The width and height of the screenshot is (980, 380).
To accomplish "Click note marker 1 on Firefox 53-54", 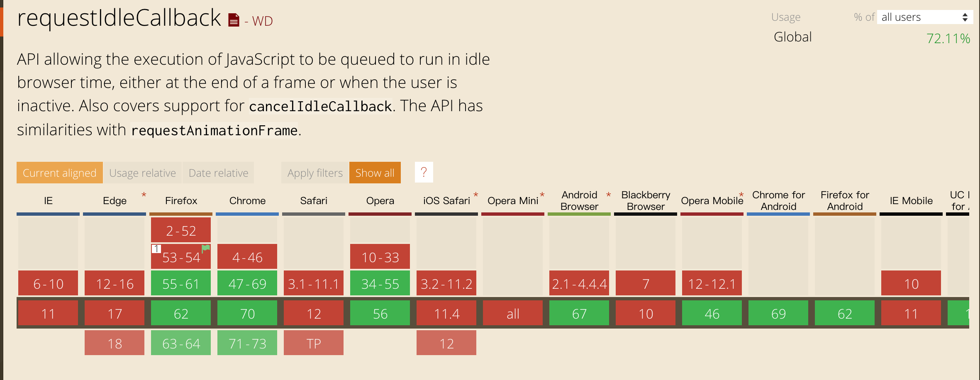I will (156, 249).
